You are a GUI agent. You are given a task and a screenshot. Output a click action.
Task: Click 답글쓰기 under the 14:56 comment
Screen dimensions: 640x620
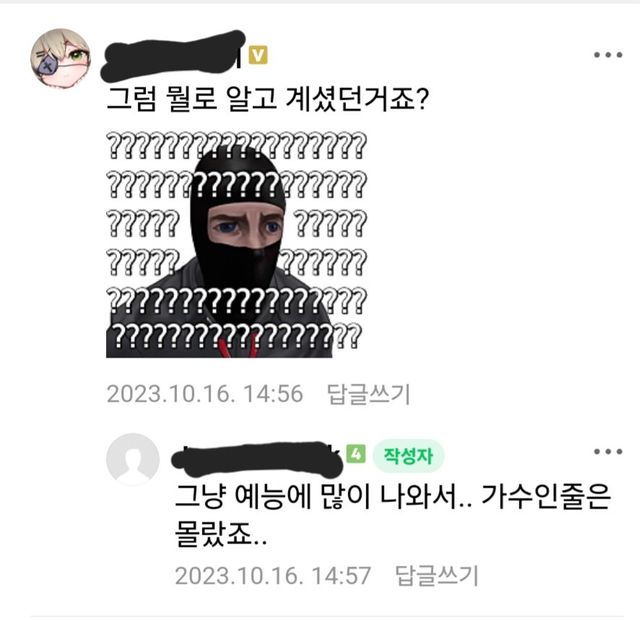369,394
